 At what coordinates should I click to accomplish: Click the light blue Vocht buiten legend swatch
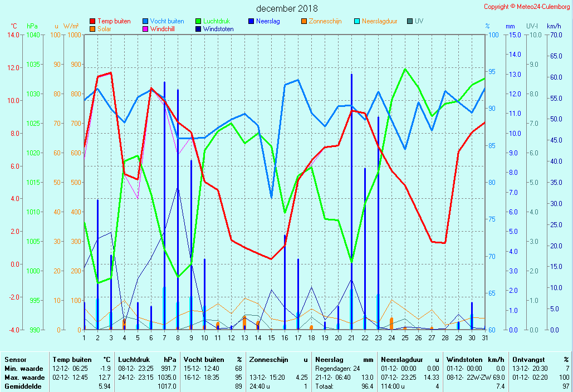(x=145, y=22)
